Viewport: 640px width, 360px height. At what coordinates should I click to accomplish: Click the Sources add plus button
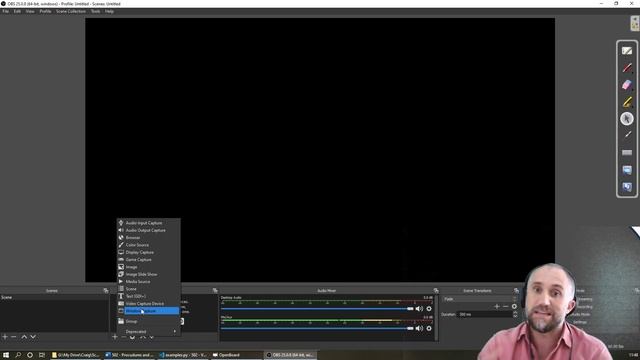pyautogui.click(x=115, y=337)
